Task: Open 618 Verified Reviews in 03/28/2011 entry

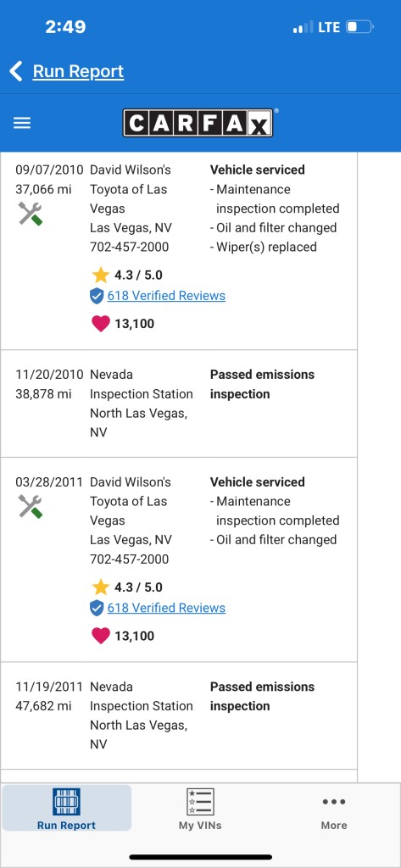Action: tap(166, 608)
